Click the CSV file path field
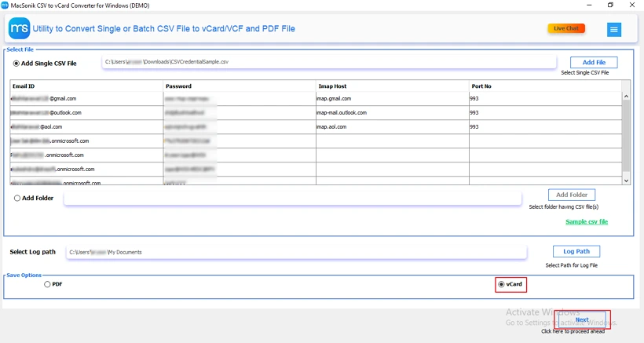This screenshot has height=343, width=644. tap(329, 62)
